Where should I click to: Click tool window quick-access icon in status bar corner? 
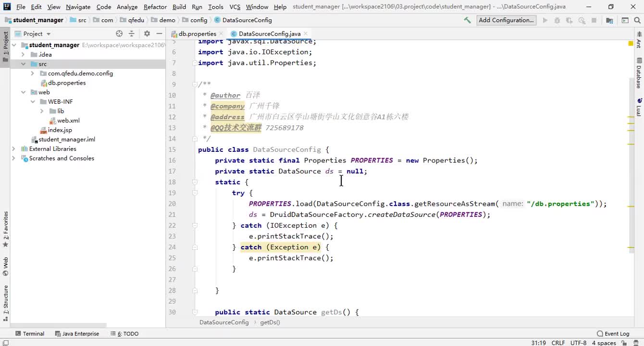point(5,343)
